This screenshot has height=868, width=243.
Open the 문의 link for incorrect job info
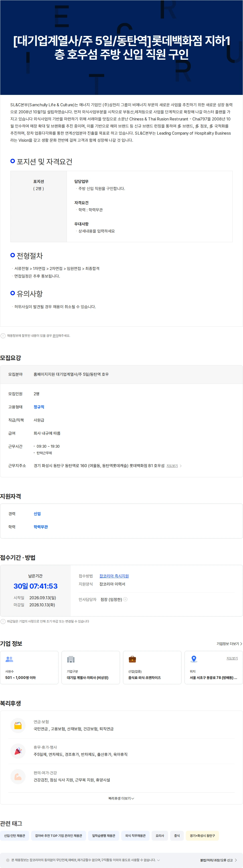click(x=55, y=336)
